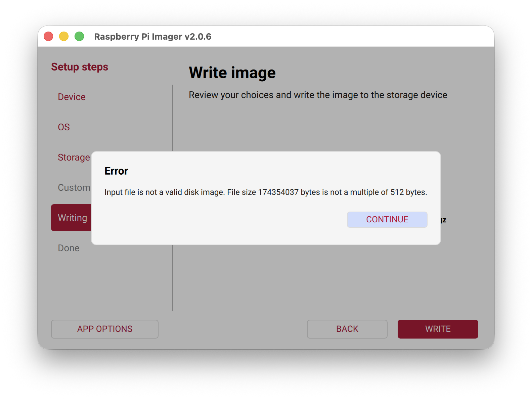
Task: Maximize the window with the green button
Action: click(79, 36)
